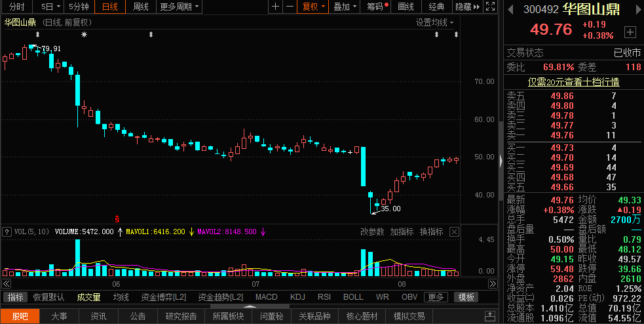Close the VOL indicator panel
This screenshot has height=324, width=644.
pos(454,232)
